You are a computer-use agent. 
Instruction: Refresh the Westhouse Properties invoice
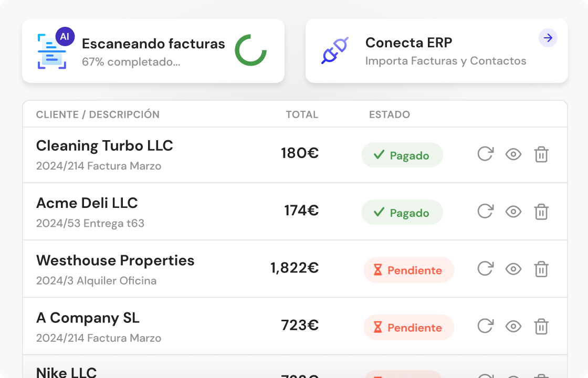(485, 269)
